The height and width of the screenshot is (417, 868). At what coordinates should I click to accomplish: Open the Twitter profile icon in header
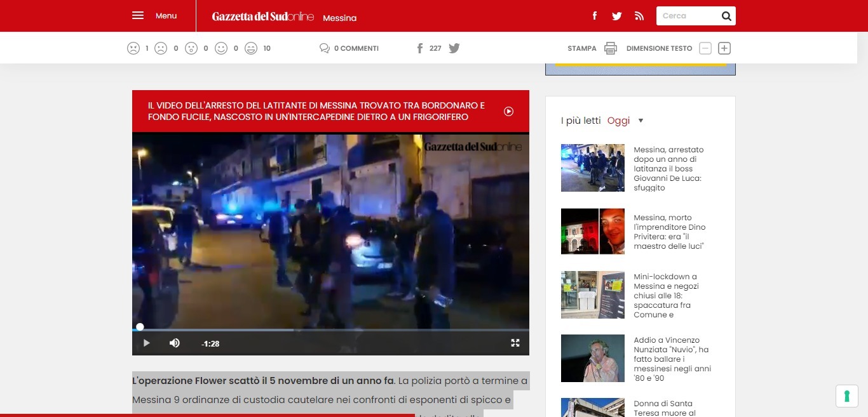pyautogui.click(x=616, y=16)
